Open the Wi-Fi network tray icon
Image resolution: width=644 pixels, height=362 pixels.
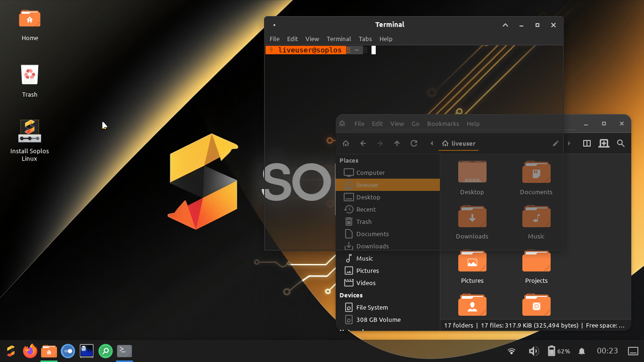(x=512, y=351)
